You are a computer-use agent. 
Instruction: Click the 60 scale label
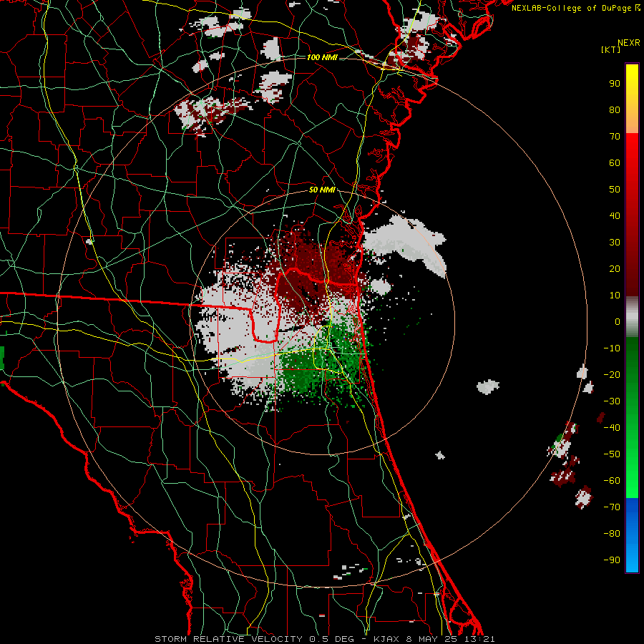point(615,163)
